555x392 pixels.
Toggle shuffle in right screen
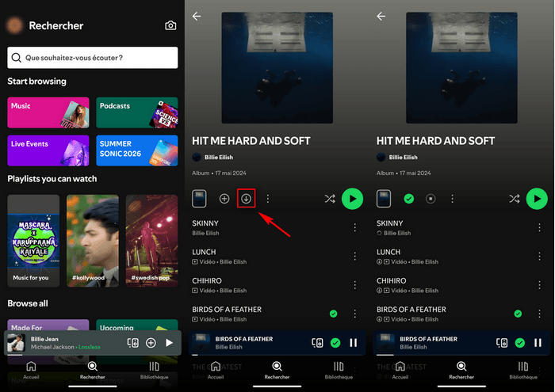[515, 199]
